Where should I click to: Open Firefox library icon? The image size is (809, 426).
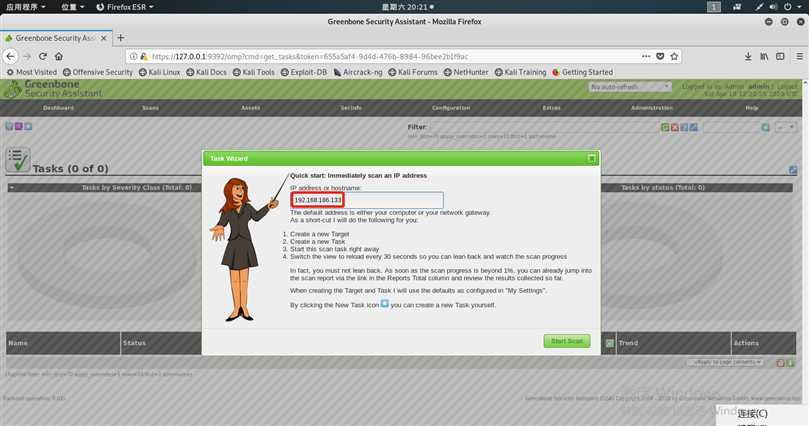(x=764, y=57)
